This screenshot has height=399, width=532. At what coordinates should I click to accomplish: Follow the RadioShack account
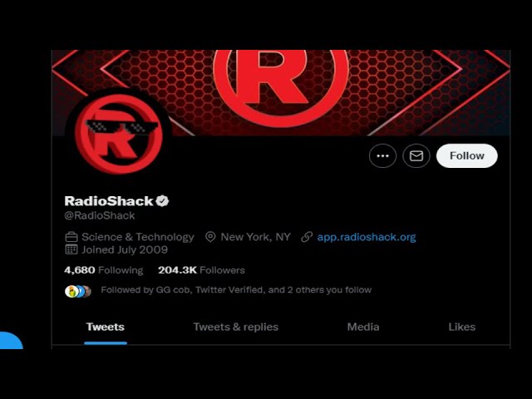pyautogui.click(x=467, y=155)
